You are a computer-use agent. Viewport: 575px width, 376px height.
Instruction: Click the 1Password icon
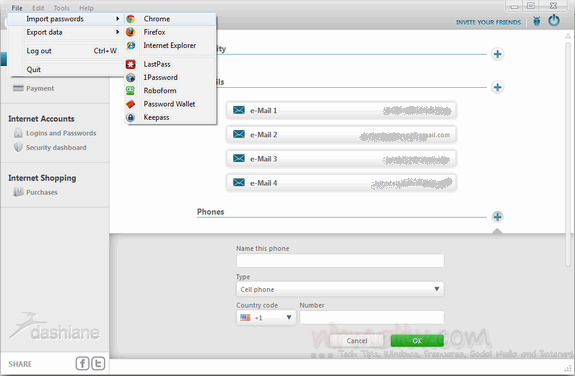coord(131,77)
